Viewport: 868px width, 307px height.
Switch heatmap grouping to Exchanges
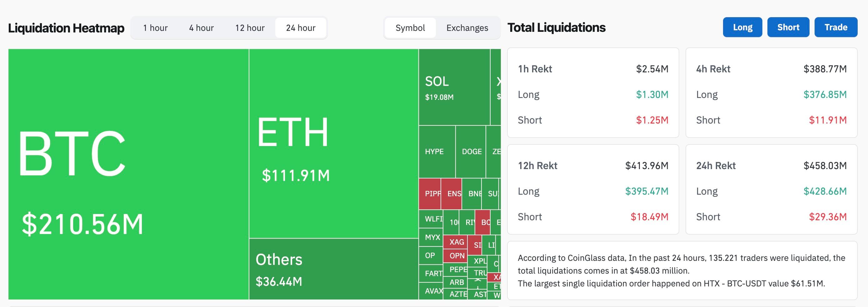tap(467, 28)
